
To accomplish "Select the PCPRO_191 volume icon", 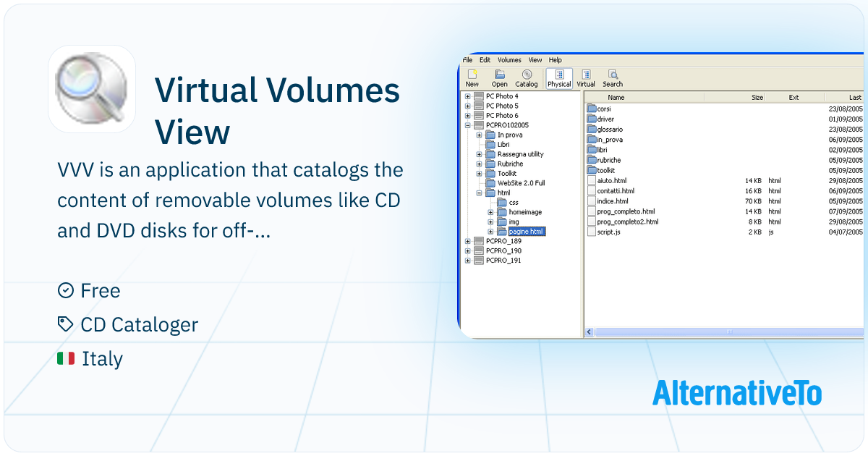I will click(478, 260).
